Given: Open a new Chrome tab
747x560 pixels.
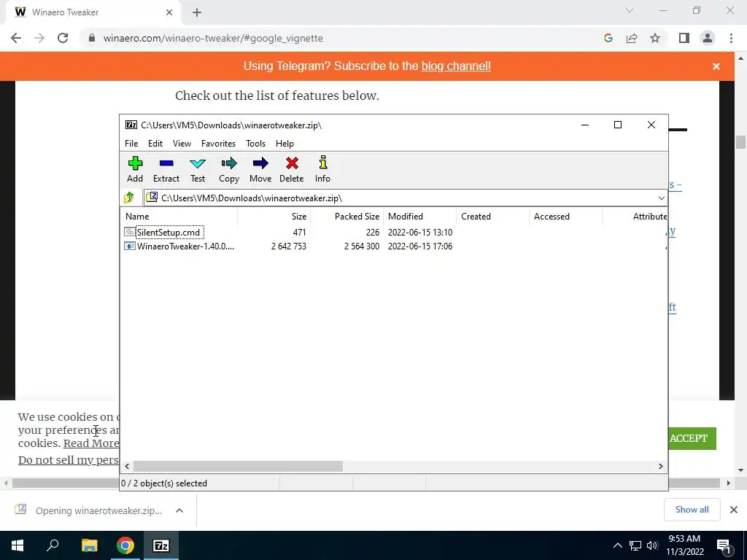Looking at the screenshot, I should (x=197, y=12).
